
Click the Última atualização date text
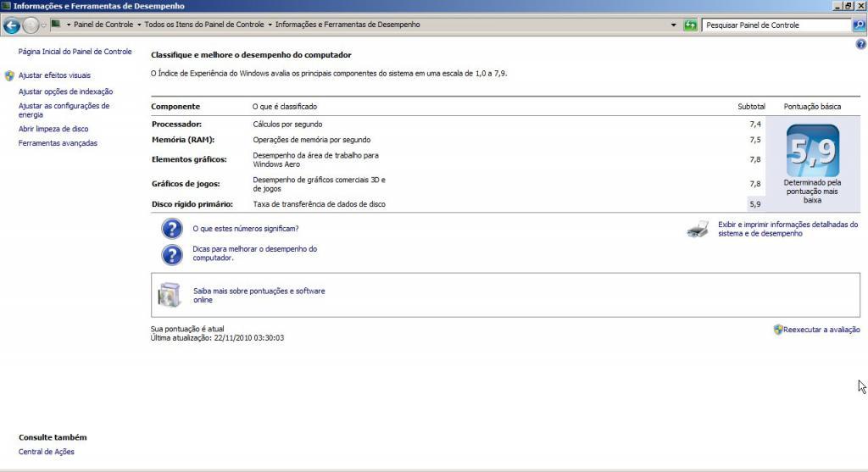(217, 338)
